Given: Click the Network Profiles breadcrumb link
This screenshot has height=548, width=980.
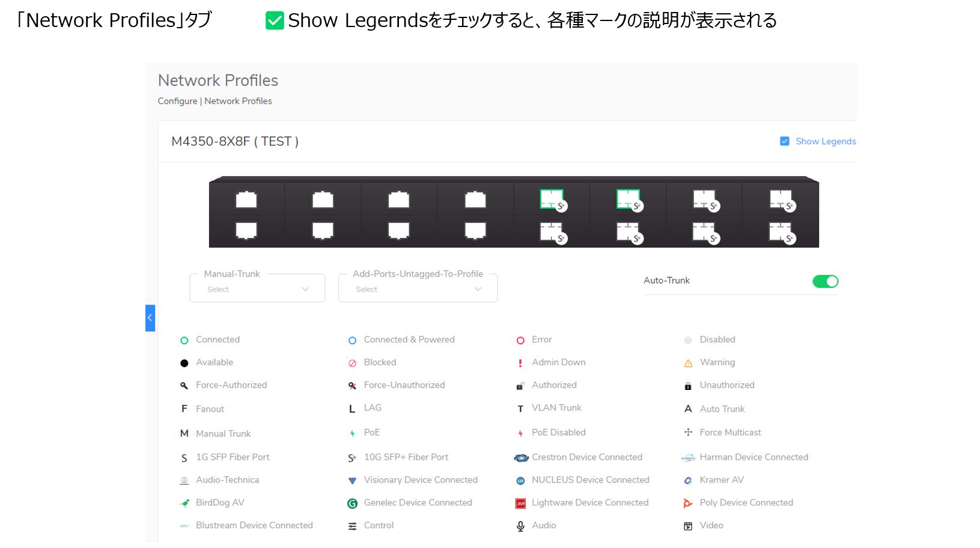Looking at the screenshot, I should (x=238, y=101).
